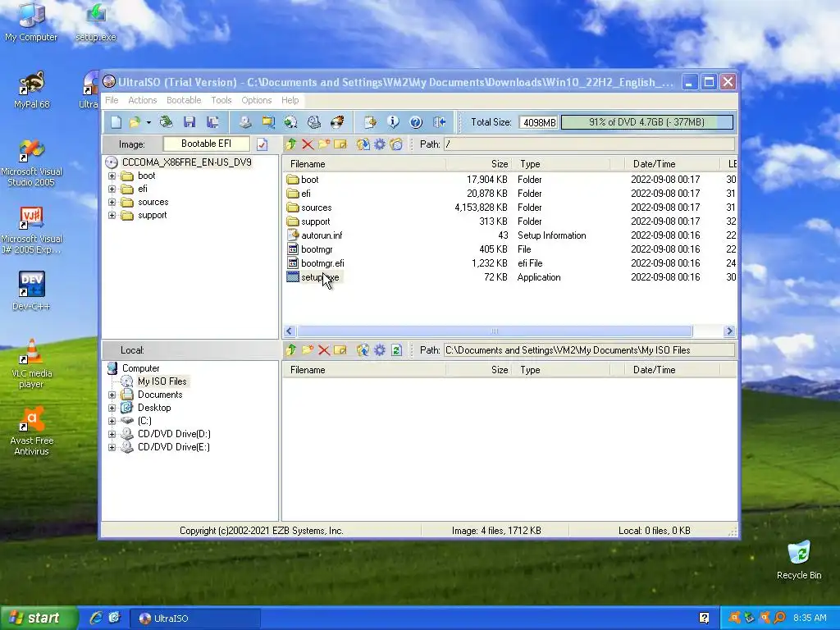Sort image files by Size column header
This screenshot has height=630, width=840.
[x=478, y=164]
